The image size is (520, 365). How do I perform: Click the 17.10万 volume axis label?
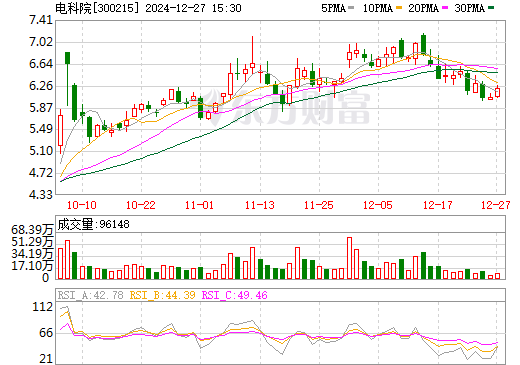click(32, 266)
